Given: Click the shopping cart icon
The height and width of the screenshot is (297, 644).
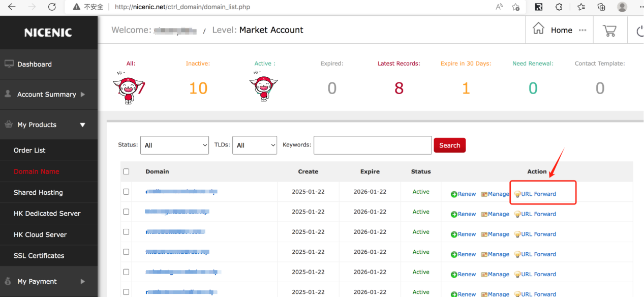Looking at the screenshot, I should click(609, 30).
